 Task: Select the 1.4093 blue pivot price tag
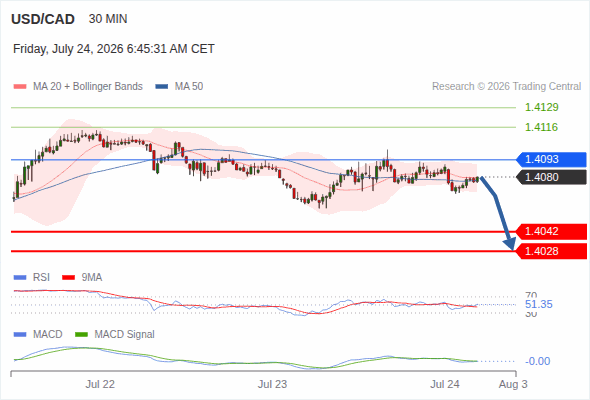[x=551, y=160]
